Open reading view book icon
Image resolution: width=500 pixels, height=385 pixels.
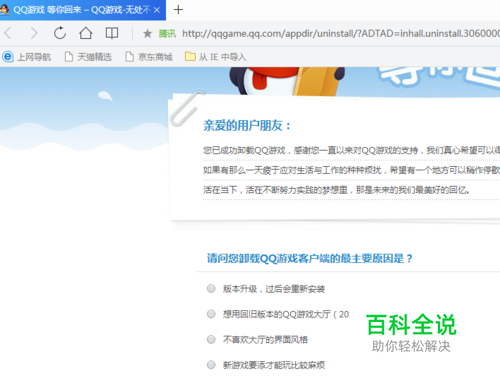pyautogui.click(x=112, y=33)
